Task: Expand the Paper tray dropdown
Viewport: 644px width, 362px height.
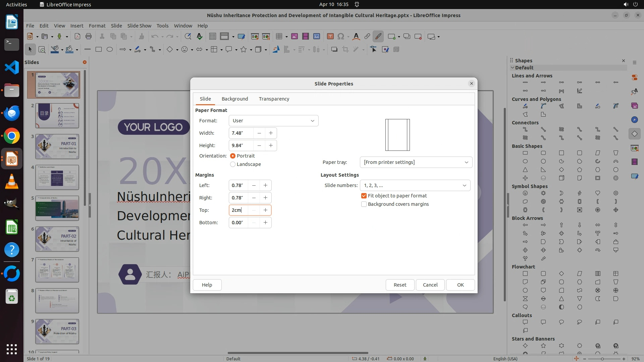Action: 416,162
